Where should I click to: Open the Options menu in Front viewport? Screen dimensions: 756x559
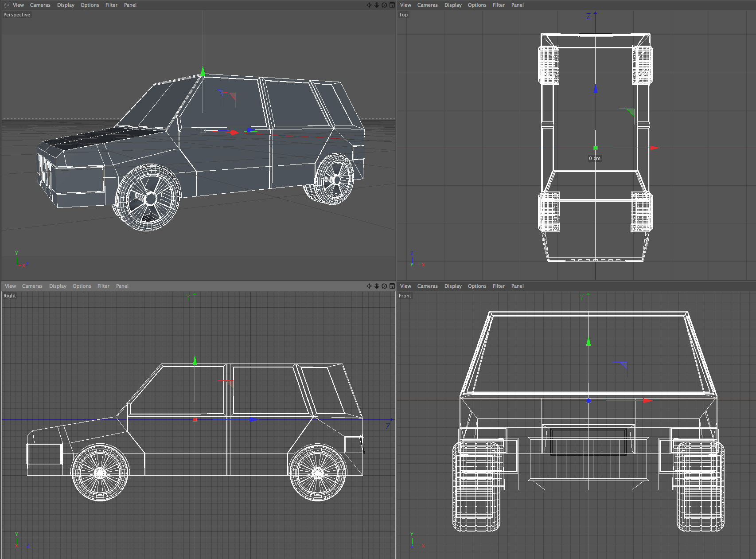tap(477, 286)
